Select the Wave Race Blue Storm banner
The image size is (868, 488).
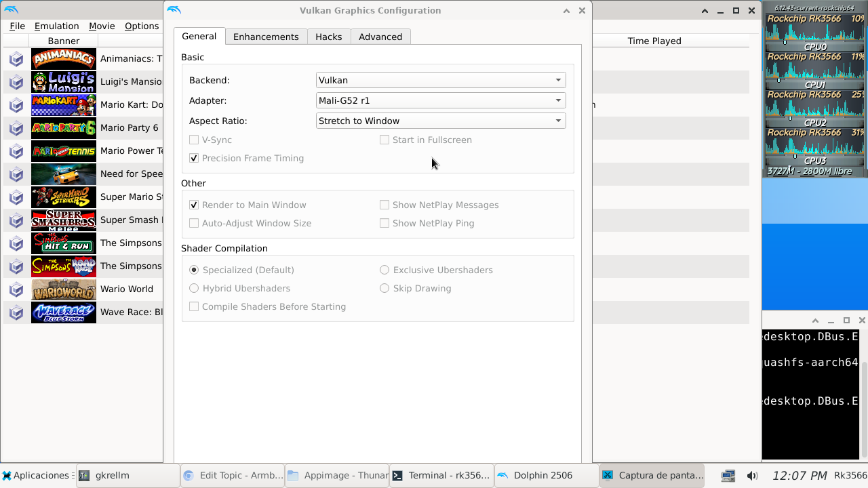tap(64, 312)
